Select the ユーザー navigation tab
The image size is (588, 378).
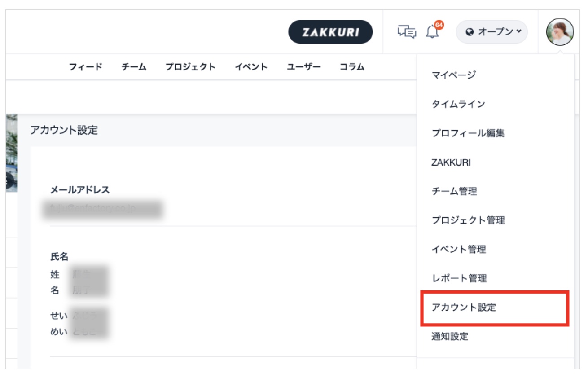(x=304, y=67)
